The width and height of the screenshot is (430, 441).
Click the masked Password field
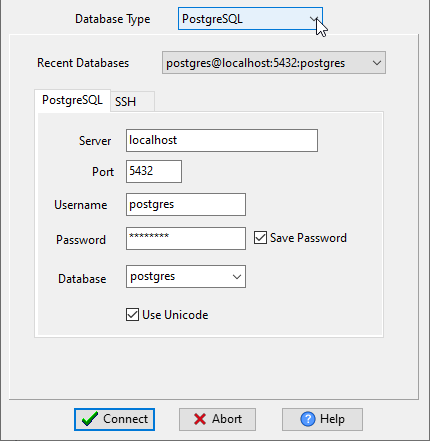tap(186, 238)
